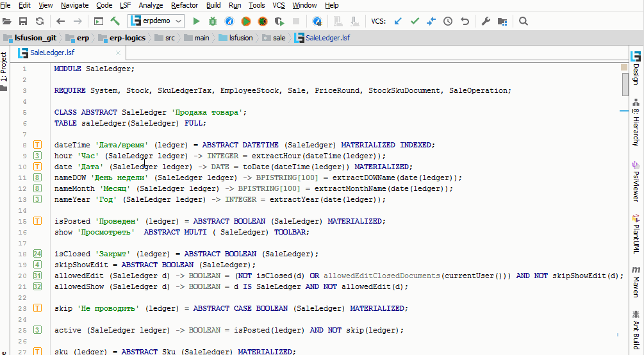Open Project Structure folder icon
The width and height of the screenshot is (644, 355).
tap(502, 21)
